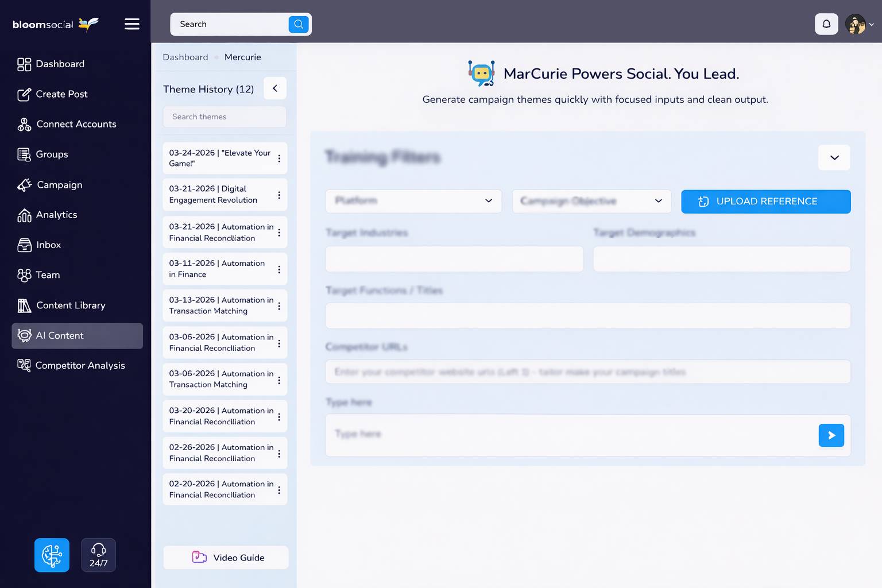882x588 pixels.
Task: Click the UPLOAD REFERENCE button
Action: coord(765,202)
